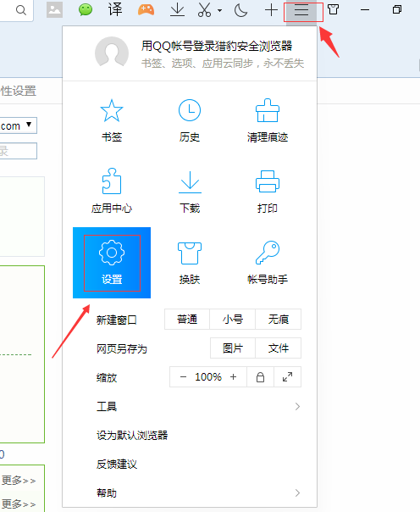This screenshot has width=420, height=512.
Task: Open the scissors screenshot dropdown arrow
Action: pos(220,10)
